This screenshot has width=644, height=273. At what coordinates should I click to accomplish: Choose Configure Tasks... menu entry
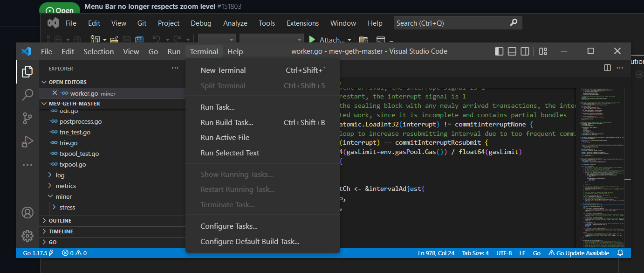pos(263,226)
